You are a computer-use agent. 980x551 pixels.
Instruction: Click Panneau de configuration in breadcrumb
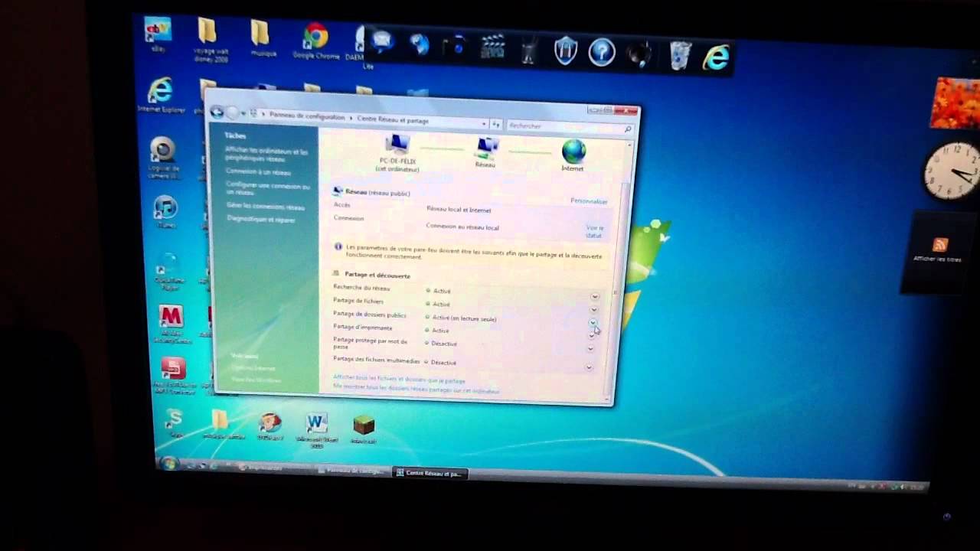[307, 116]
